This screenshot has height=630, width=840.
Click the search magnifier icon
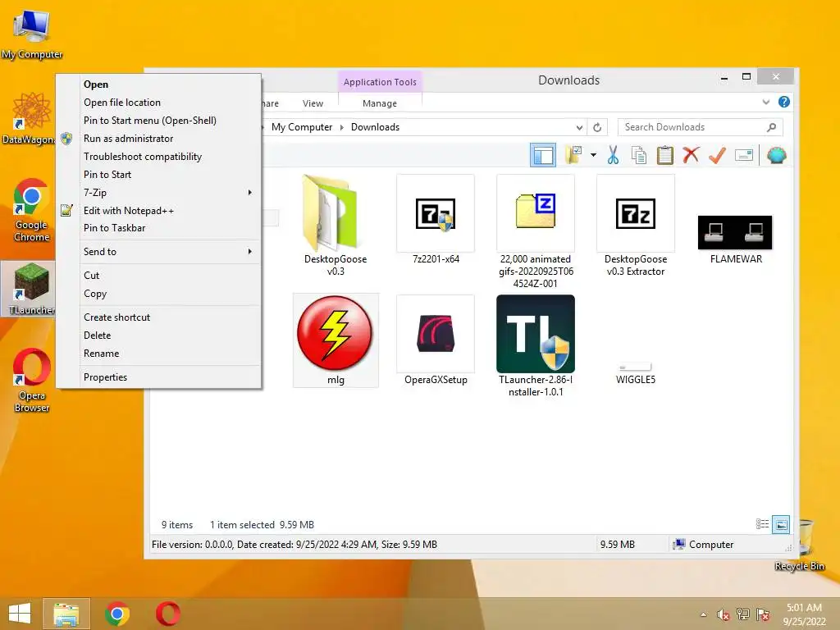(771, 127)
